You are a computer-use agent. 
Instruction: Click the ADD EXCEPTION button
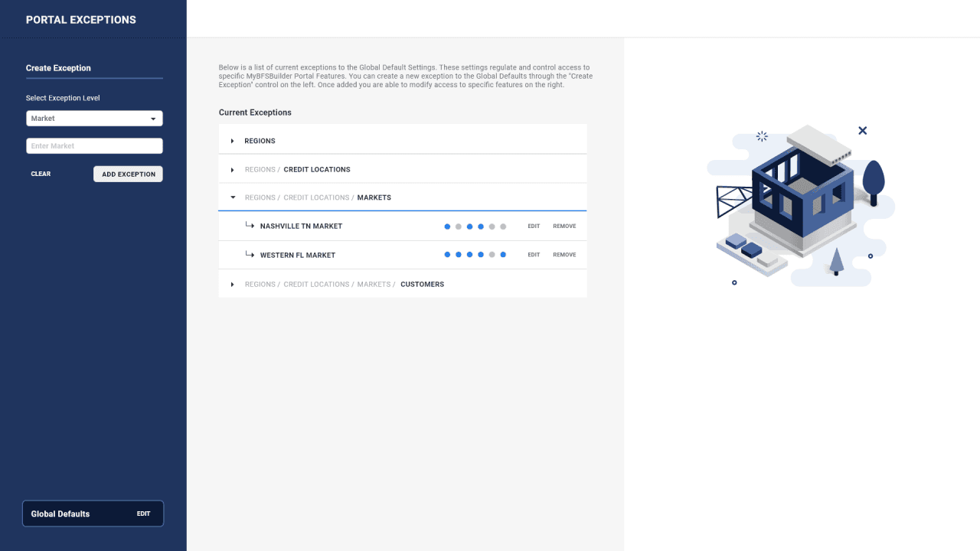[x=129, y=174]
